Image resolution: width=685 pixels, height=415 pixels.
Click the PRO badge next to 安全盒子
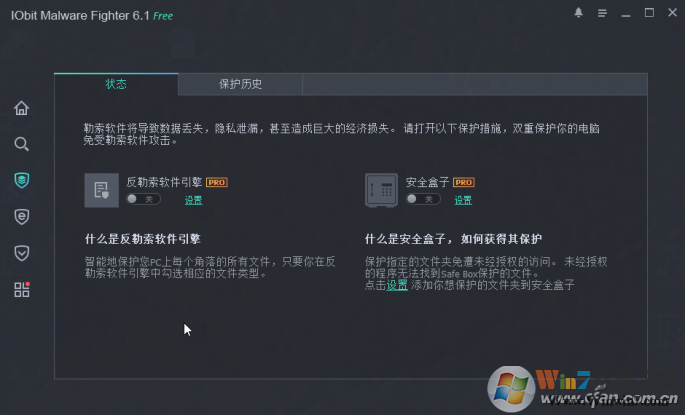tap(464, 183)
